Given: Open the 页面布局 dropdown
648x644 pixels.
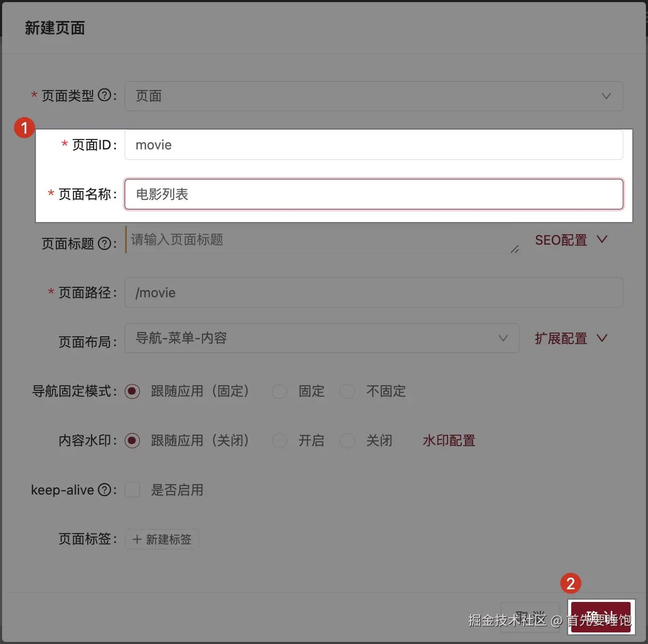Looking at the screenshot, I should (x=322, y=338).
